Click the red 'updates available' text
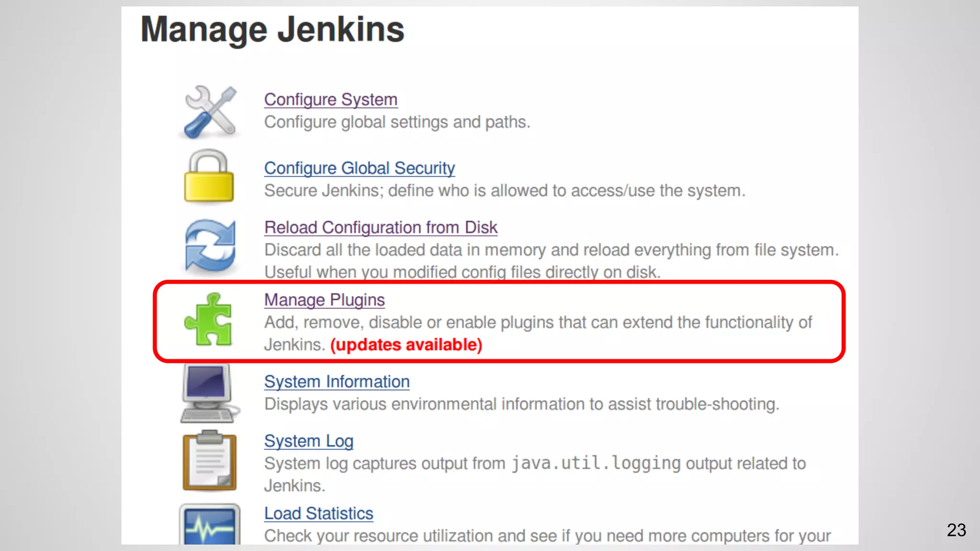Viewport: 980px width, 551px height. (406, 345)
